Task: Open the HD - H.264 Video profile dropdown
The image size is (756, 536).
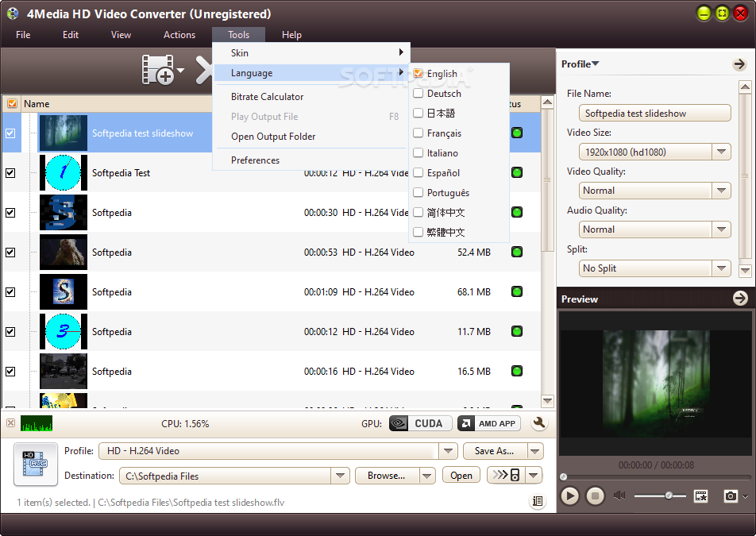Action: (x=449, y=451)
